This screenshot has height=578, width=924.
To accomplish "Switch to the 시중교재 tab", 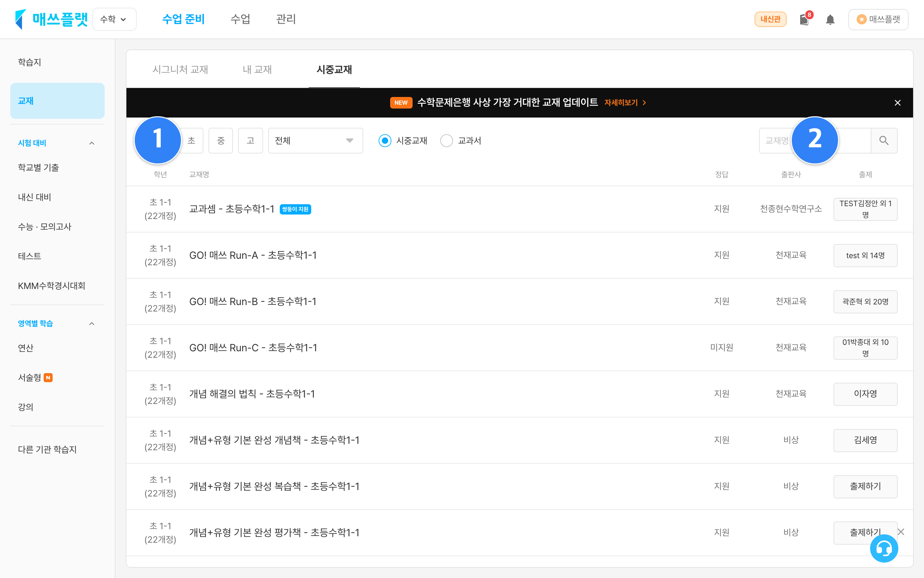I will pos(334,69).
